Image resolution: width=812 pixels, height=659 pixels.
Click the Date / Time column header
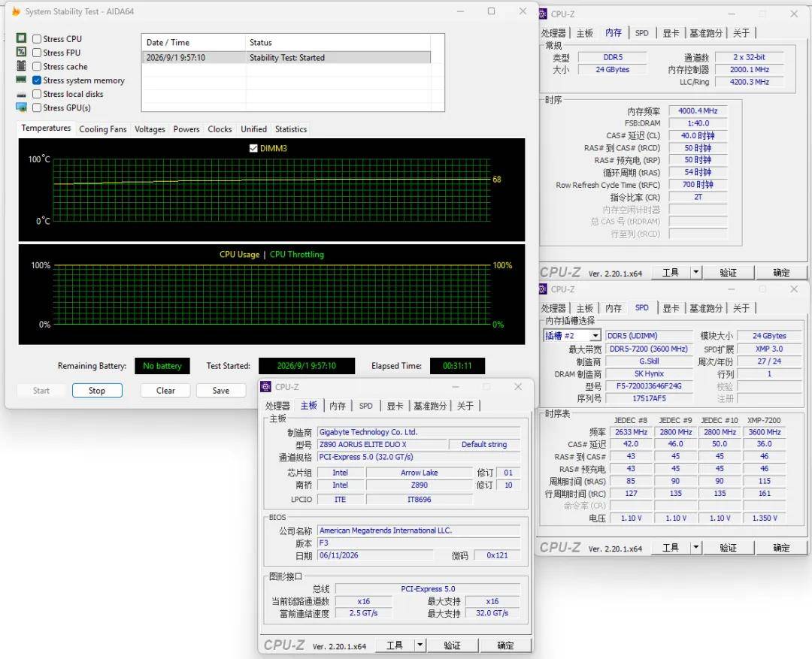point(193,42)
